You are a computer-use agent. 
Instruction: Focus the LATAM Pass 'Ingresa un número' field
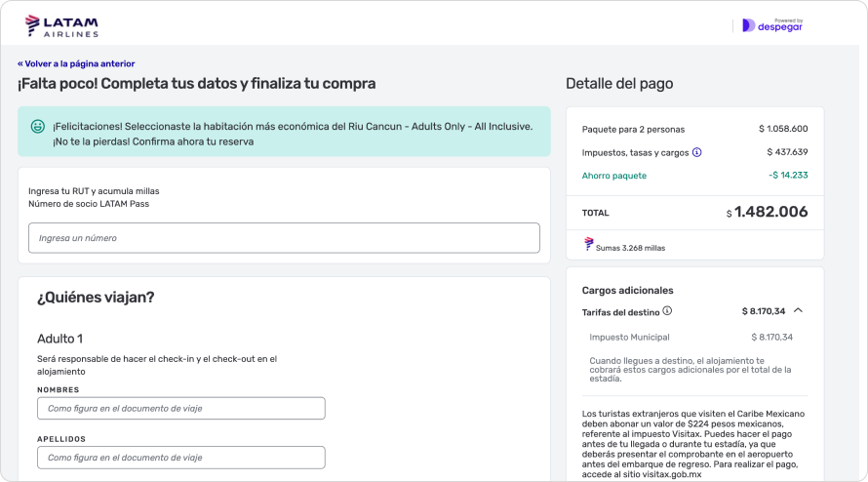point(284,238)
